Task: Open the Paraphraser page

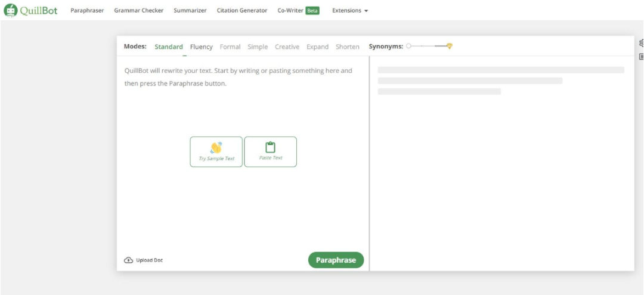Action: (87, 11)
